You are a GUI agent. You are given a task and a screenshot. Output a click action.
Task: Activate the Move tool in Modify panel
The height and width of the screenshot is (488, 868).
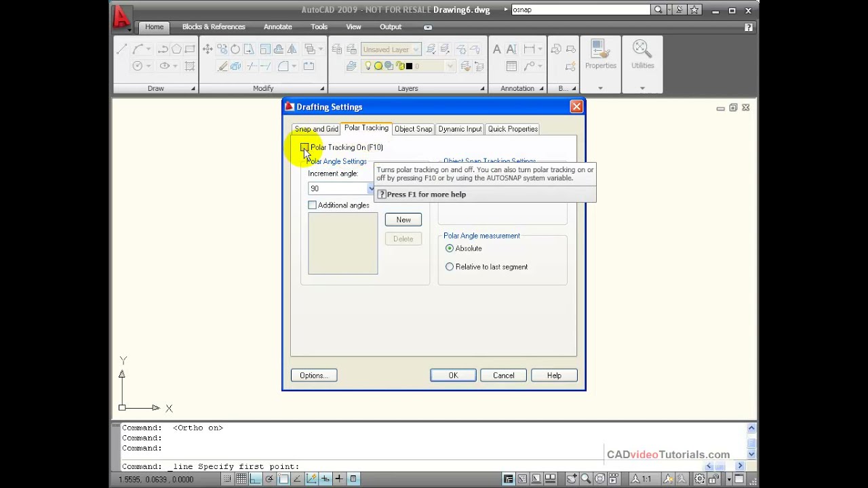coord(208,49)
